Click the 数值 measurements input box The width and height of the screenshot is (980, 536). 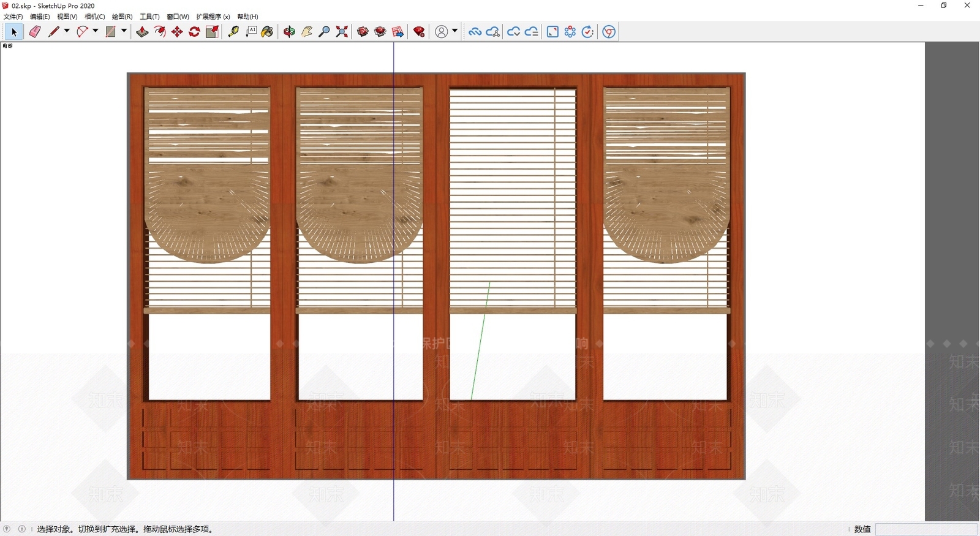coord(926,529)
